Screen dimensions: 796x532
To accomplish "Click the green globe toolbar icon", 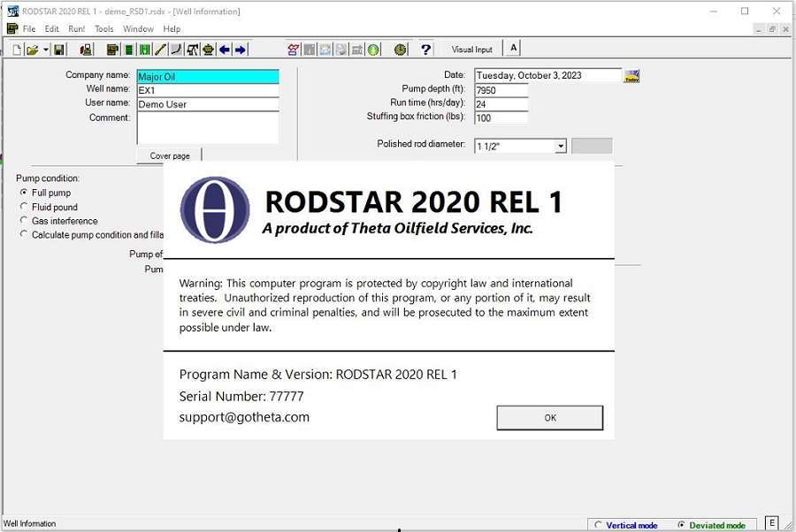I will pyautogui.click(x=373, y=49).
